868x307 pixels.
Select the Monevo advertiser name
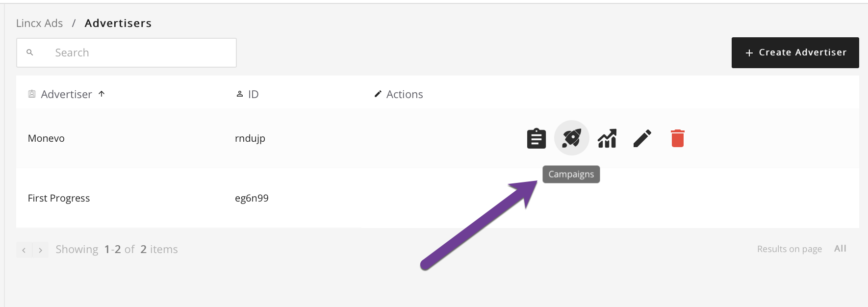(x=46, y=138)
